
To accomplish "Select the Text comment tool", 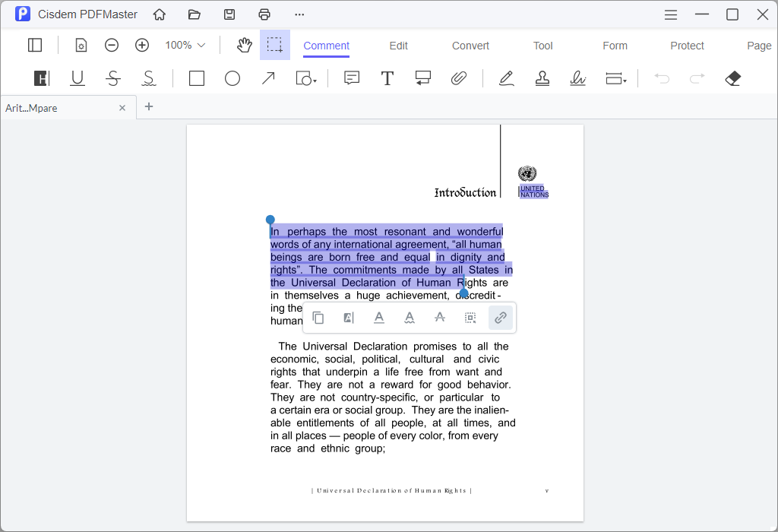I will tap(387, 78).
